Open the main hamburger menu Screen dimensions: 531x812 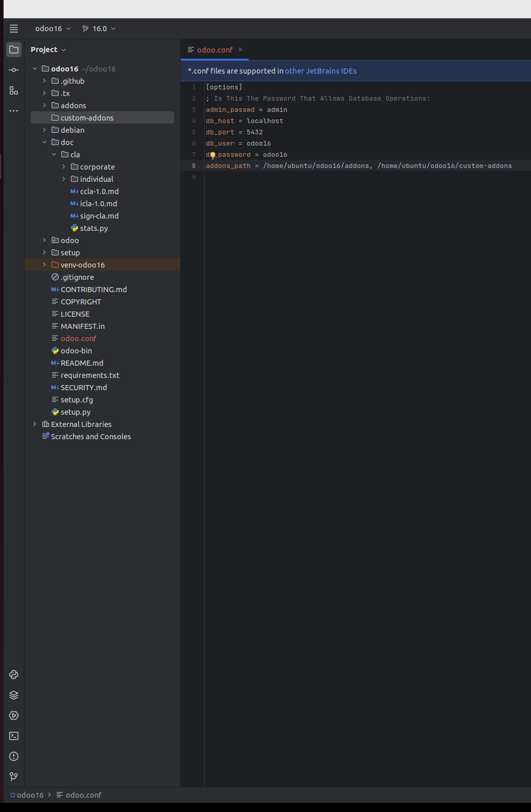[14, 29]
